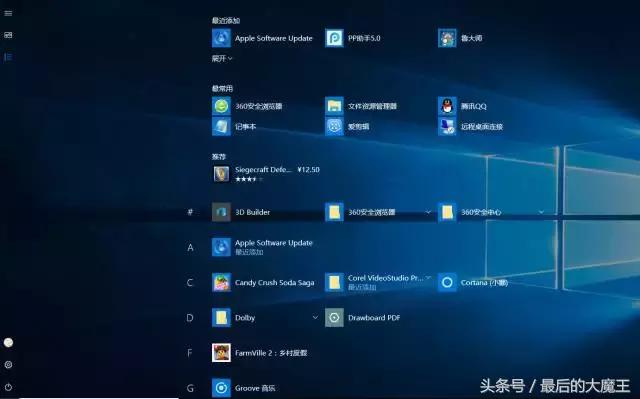The height and width of the screenshot is (399, 640).
Task: Expand Corel VideoStudio Pro folder chevron
Action: 428,277
